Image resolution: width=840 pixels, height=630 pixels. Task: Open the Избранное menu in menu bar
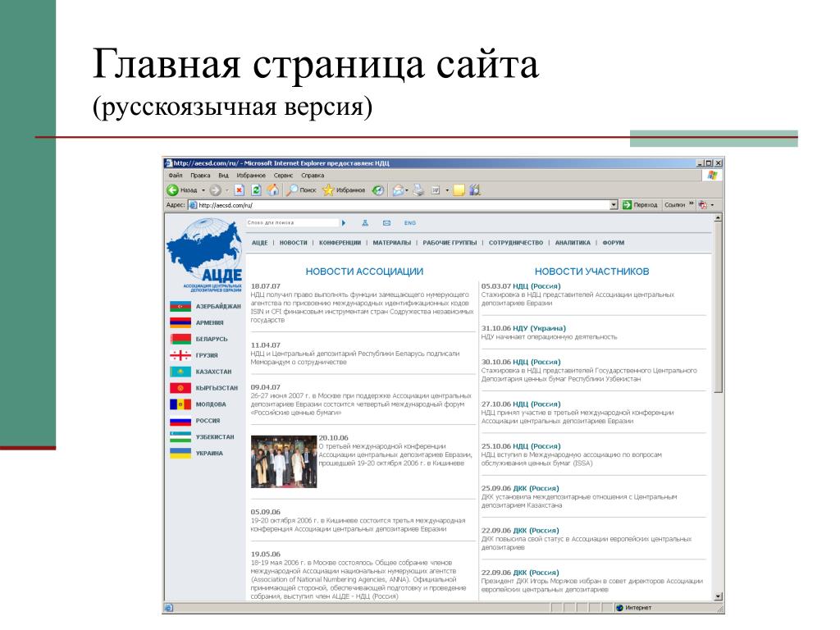click(251, 176)
